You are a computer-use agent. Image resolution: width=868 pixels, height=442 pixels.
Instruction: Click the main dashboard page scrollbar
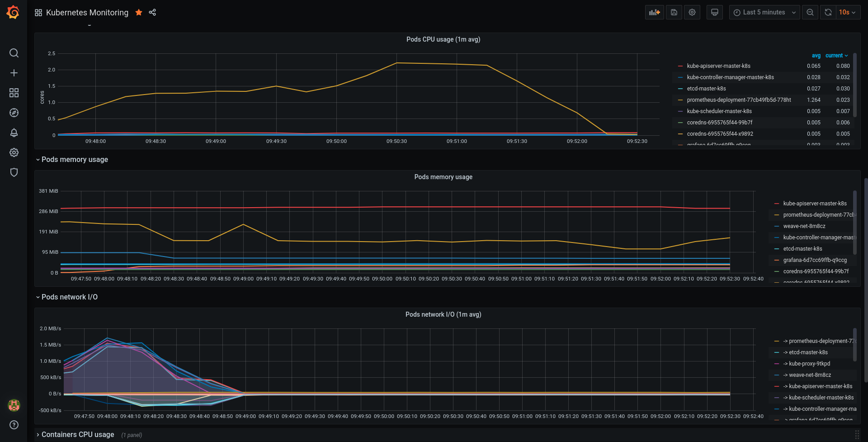tap(866, 280)
